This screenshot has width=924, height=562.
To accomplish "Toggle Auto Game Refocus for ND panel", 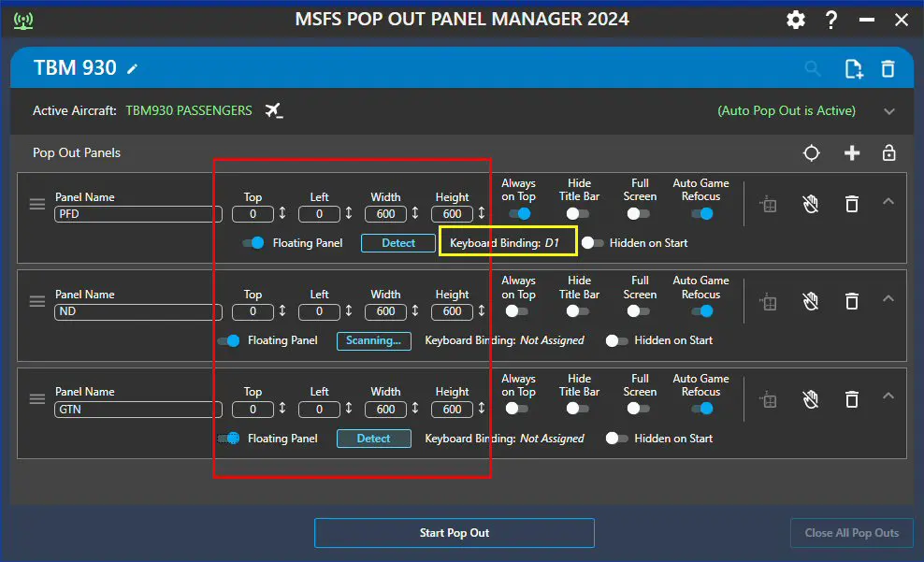I will click(701, 311).
